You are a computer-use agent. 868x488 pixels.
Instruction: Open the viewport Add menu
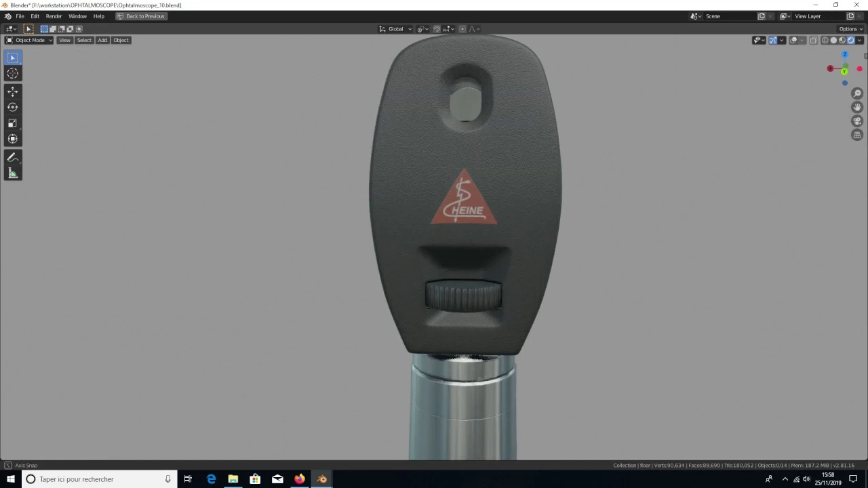point(102,40)
